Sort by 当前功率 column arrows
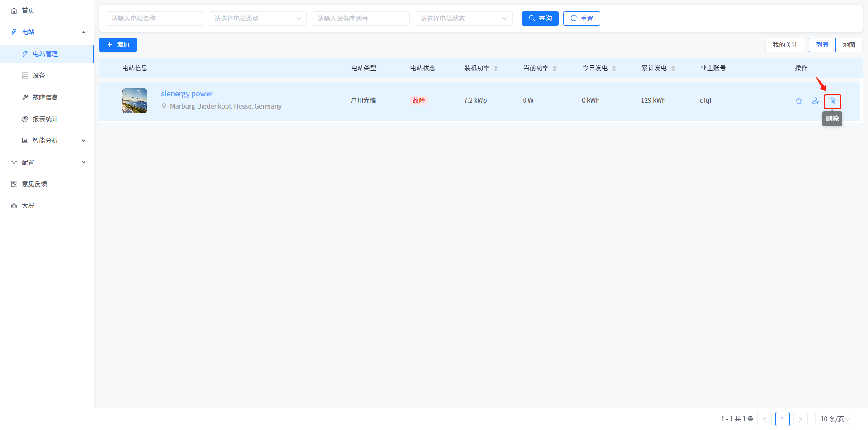 click(x=555, y=68)
